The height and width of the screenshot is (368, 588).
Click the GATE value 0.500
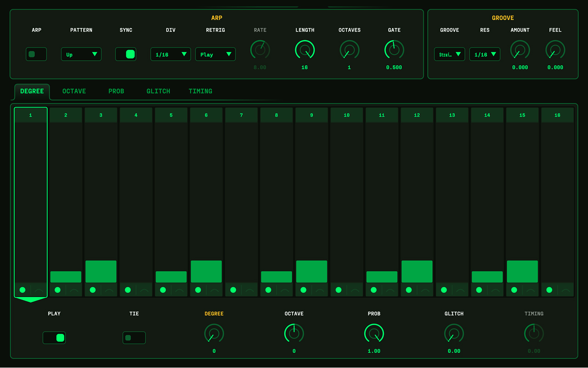394,68
